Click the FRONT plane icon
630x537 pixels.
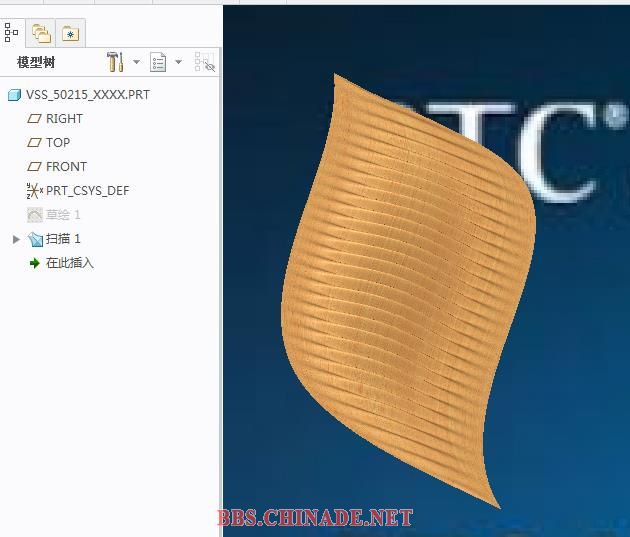click(34, 167)
